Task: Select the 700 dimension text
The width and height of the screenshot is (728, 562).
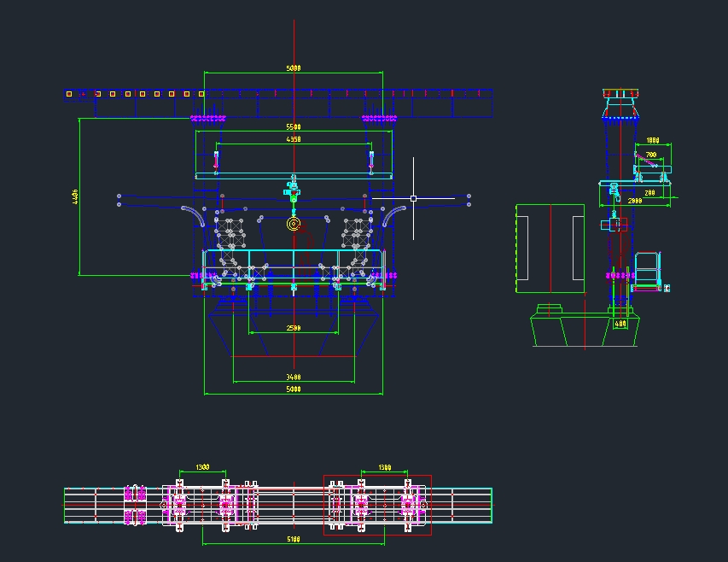Action: (651, 155)
